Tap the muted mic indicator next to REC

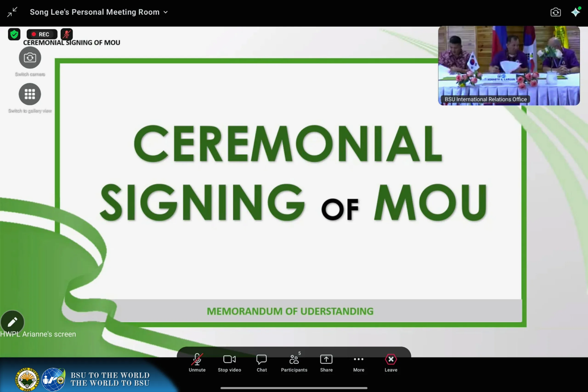[x=67, y=34]
